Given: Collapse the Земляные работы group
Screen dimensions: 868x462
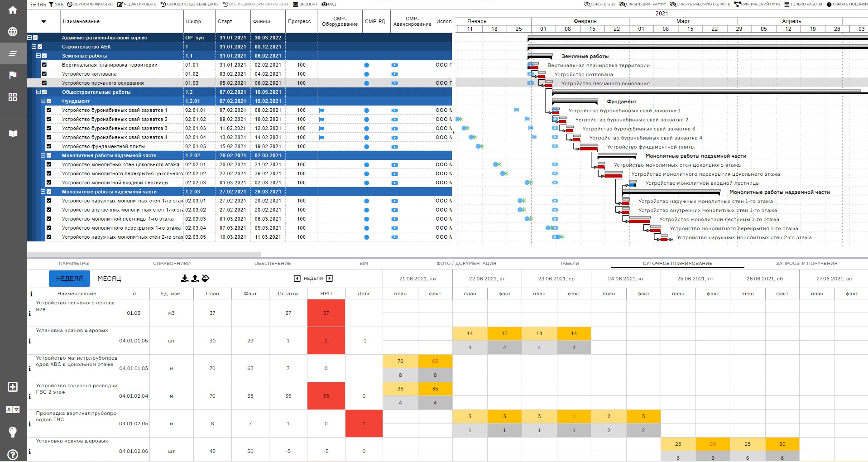Looking at the screenshot, I should [x=38, y=56].
